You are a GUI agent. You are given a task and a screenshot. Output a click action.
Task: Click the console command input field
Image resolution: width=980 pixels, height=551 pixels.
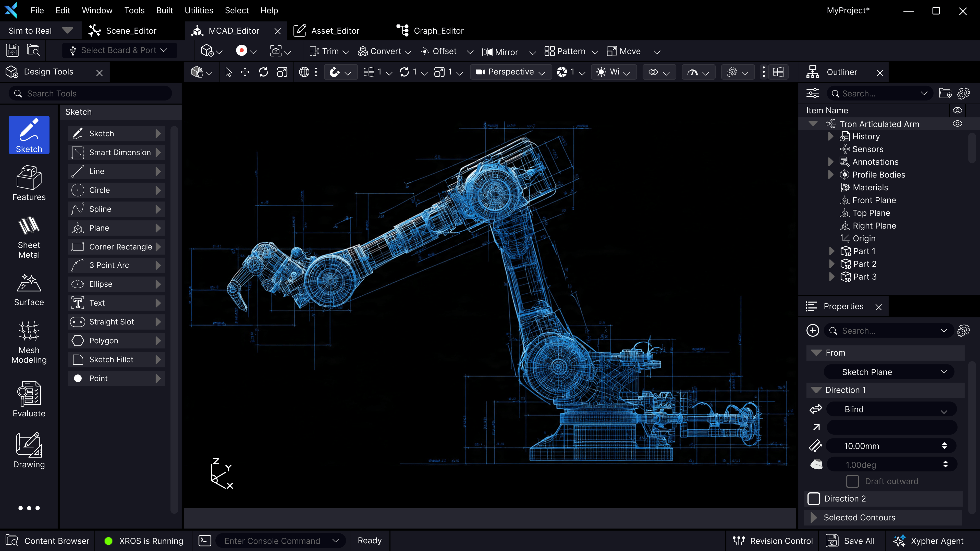click(272, 540)
